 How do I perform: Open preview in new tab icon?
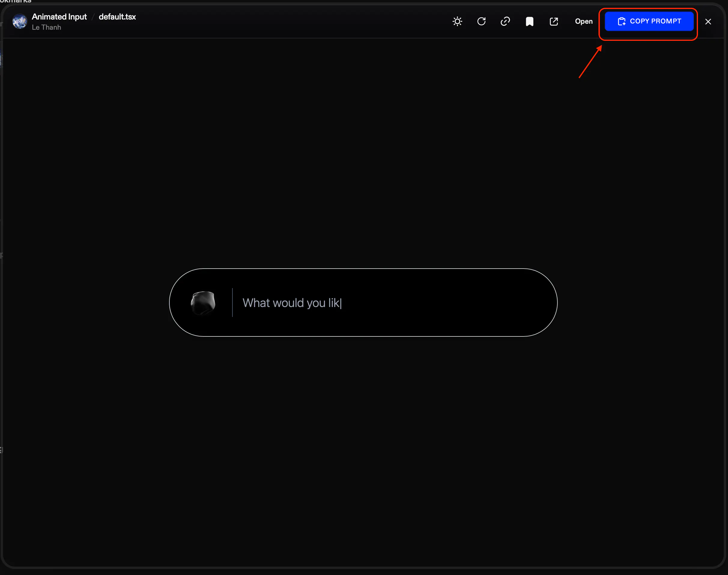(x=554, y=22)
